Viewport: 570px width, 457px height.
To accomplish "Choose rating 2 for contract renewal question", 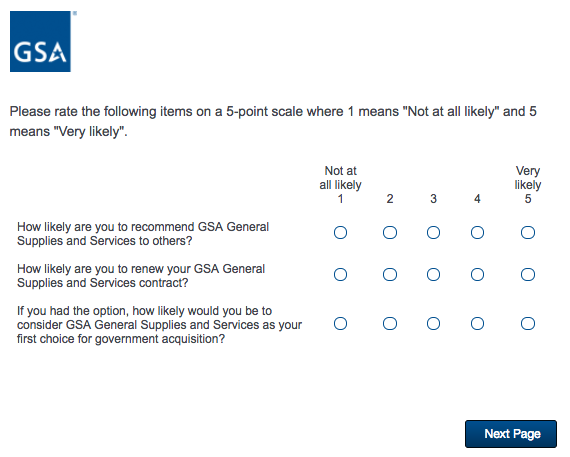I will coord(390,274).
